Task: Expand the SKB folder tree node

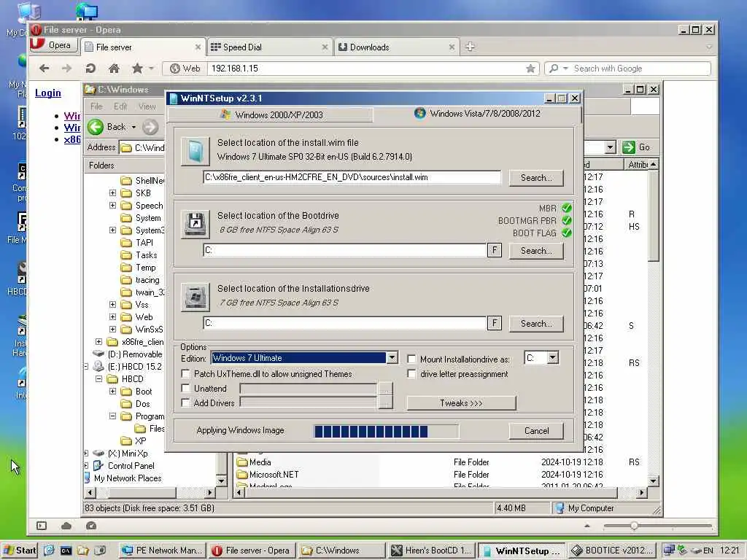Action: (112, 192)
